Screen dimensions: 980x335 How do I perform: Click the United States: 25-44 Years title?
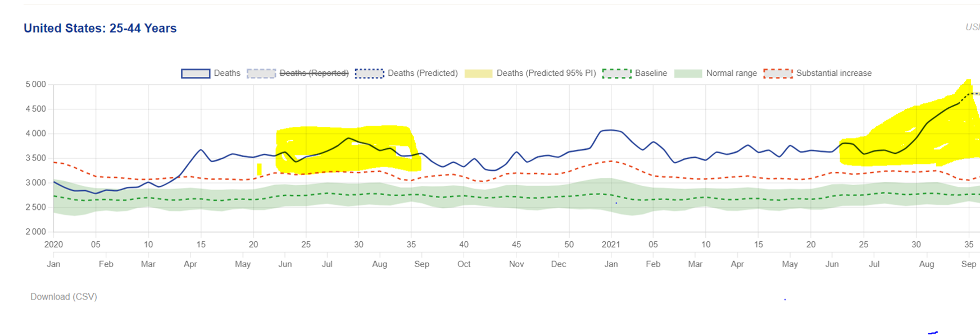pyautogui.click(x=100, y=29)
